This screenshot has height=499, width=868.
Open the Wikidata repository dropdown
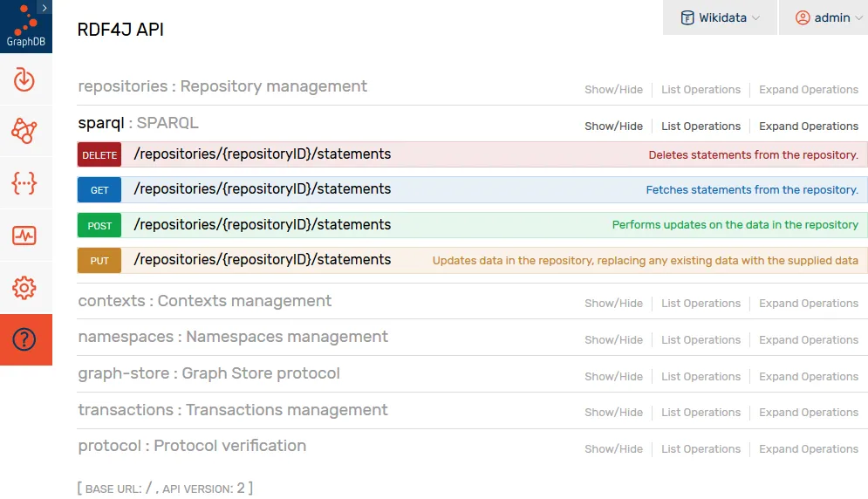click(x=720, y=17)
